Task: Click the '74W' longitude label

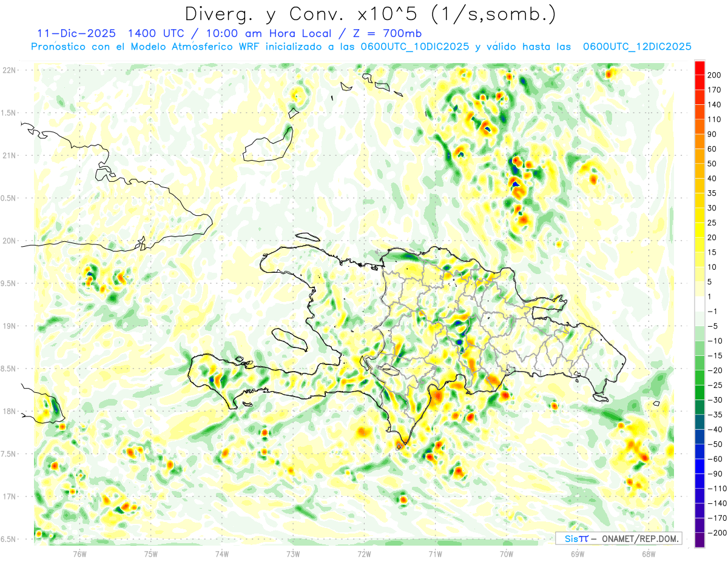Action: click(x=222, y=554)
